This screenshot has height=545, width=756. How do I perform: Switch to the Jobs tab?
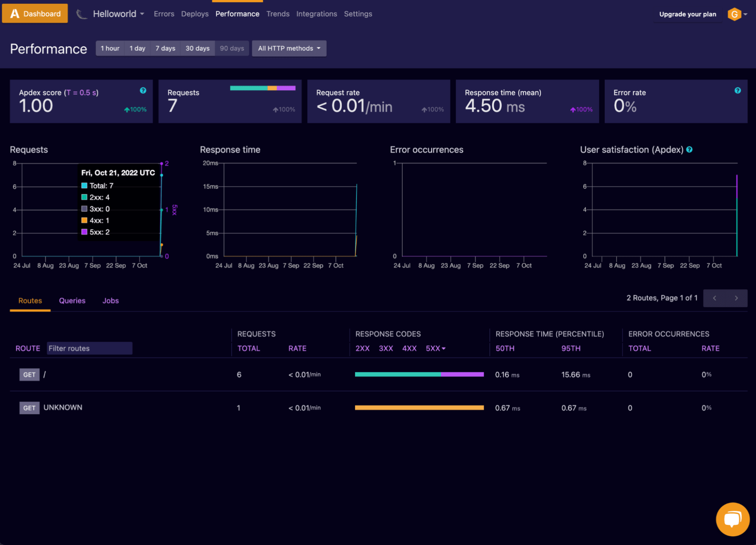click(110, 300)
